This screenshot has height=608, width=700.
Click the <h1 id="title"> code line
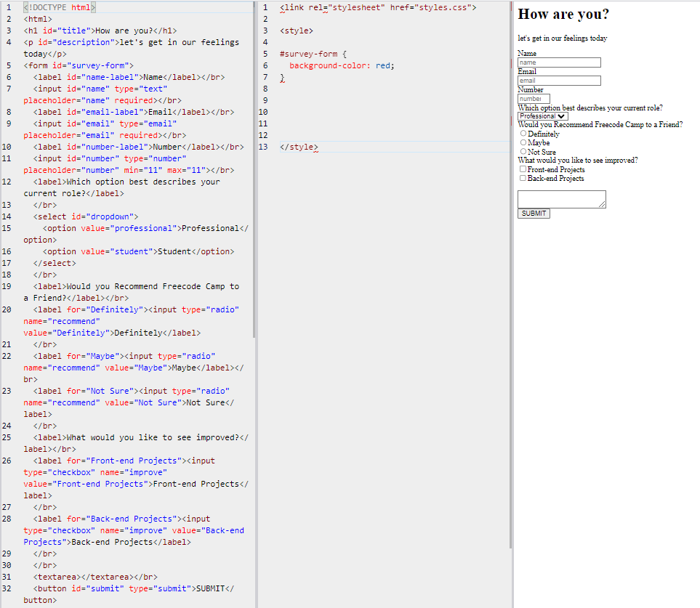(x=100, y=31)
